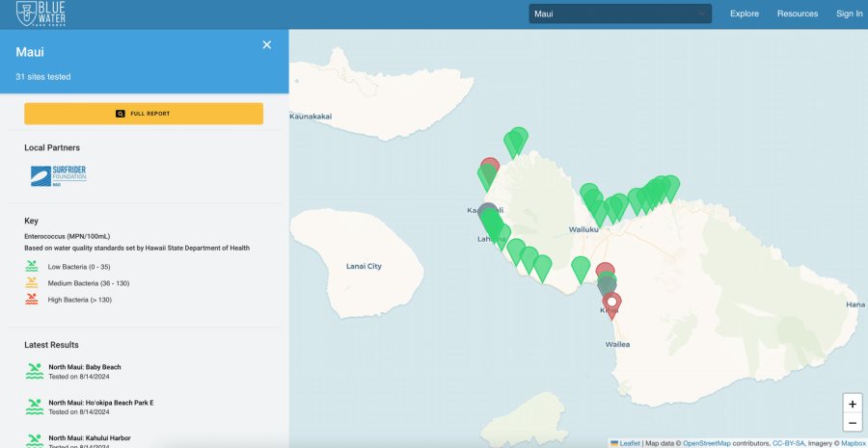This screenshot has height=448, width=868.
Task: Open the Maui region dropdown
Action: [x=620, y=13]
